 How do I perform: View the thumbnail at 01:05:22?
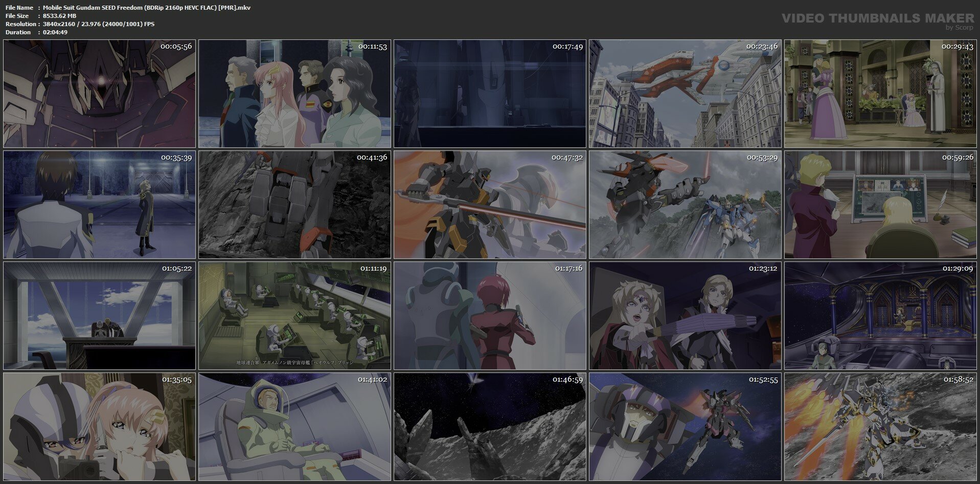pos(99,316)
